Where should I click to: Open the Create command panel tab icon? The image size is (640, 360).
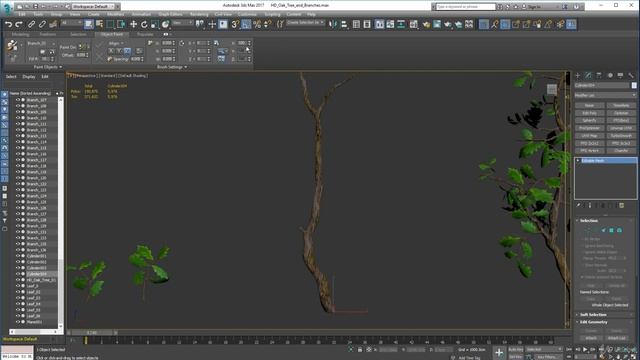click(578, 76)
